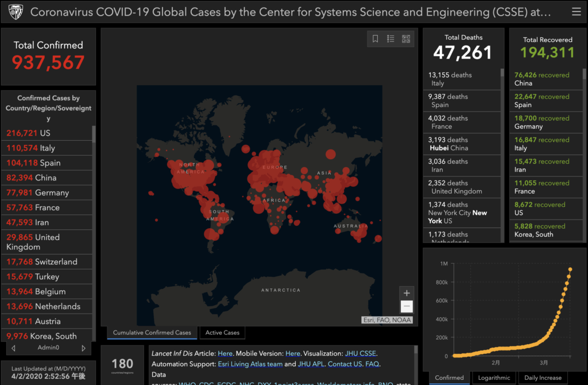Click the 15,473 recovered Iran entry
Viewport: 588px width, 385px height.
(546, 165)
